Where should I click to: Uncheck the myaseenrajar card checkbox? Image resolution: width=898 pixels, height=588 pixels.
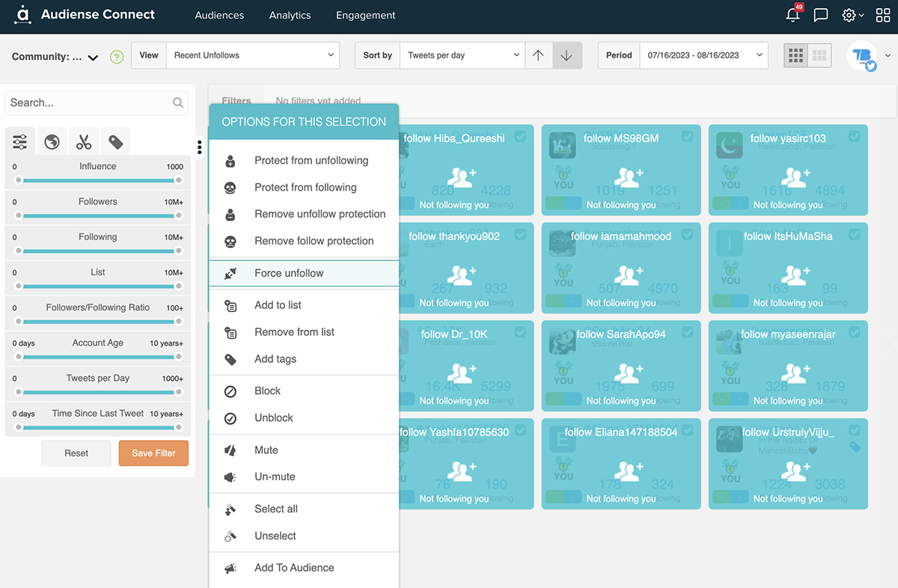click(854, 332)
